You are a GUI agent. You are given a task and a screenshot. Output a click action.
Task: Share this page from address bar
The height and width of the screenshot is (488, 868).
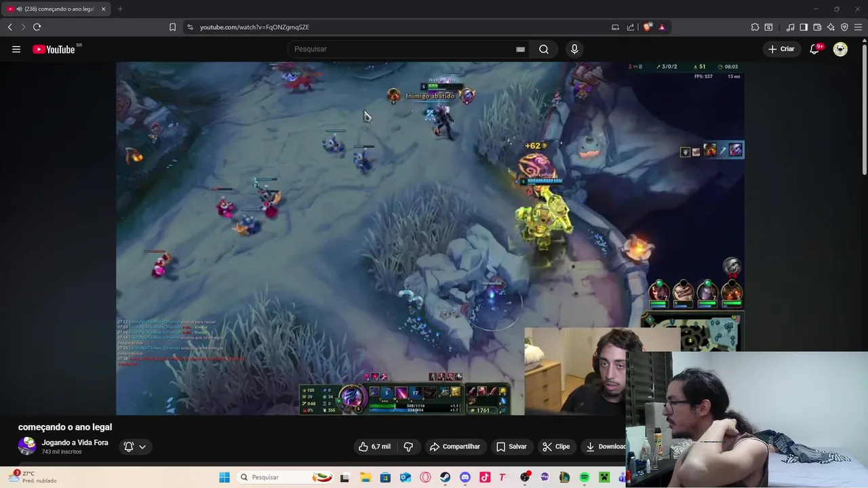631,27
